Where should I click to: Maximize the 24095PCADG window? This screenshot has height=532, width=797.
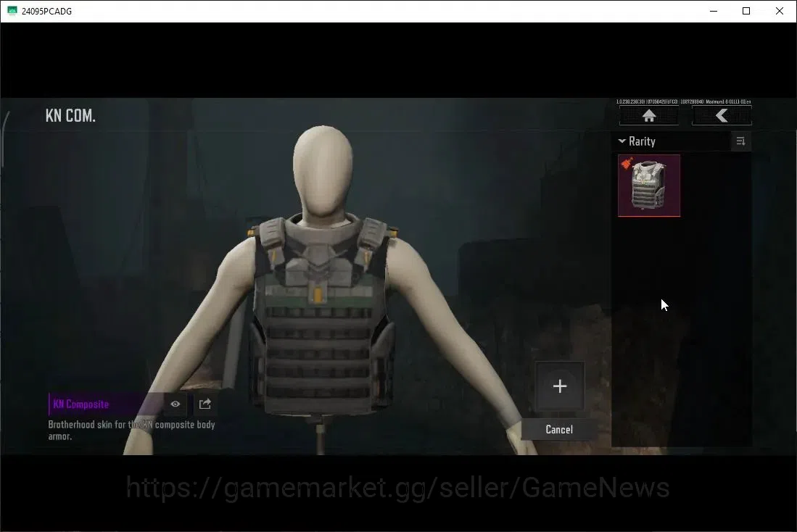pos(746,11)
